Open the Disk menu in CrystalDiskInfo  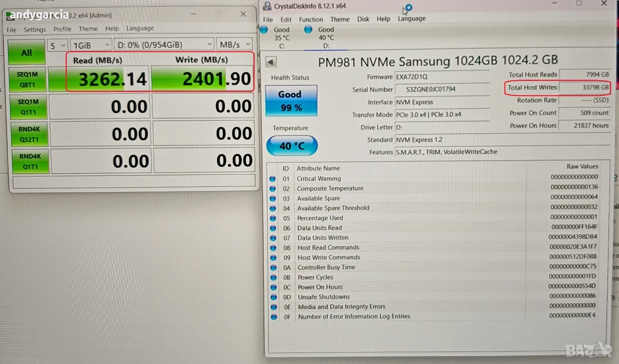click(x=363, y=19)
